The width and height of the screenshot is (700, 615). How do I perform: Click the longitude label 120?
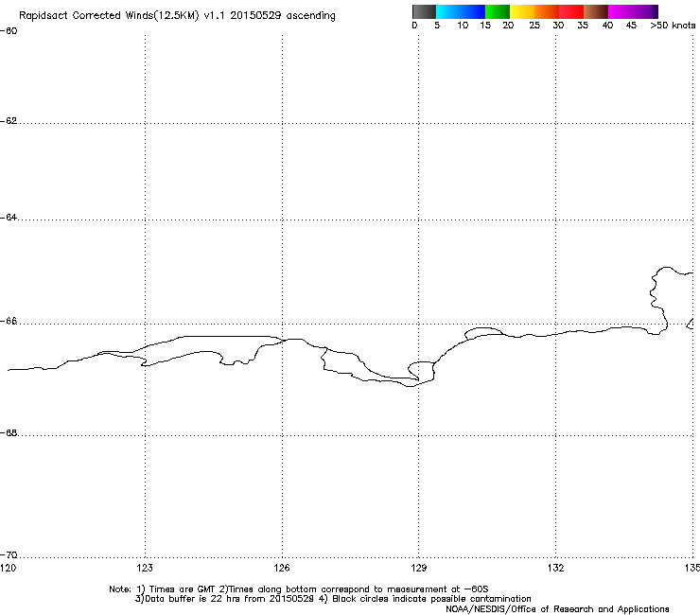coord(8,568)
